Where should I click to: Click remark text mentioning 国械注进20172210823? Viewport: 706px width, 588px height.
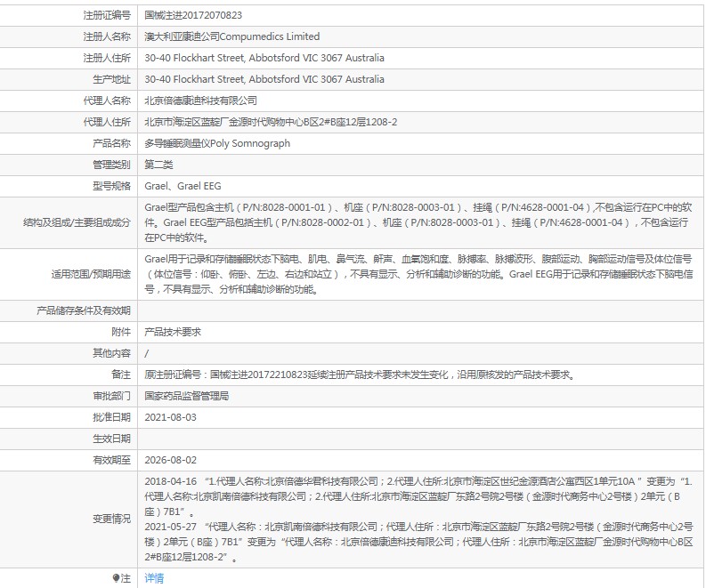tap(360, 375)
